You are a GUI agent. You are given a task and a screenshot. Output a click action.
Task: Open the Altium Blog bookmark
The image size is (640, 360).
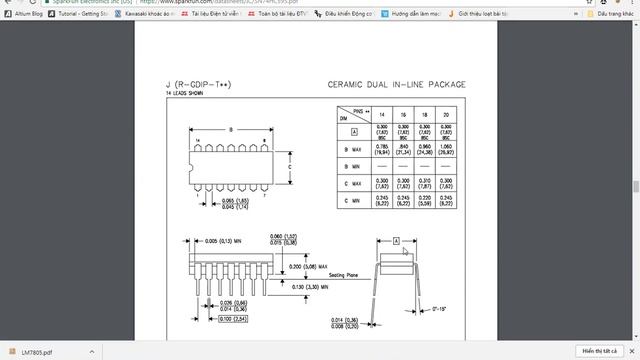click(23, 14)
